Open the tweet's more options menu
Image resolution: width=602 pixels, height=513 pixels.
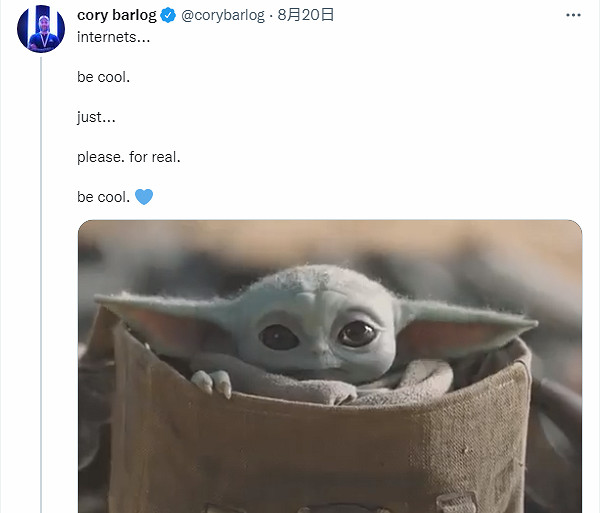point(572,16)
